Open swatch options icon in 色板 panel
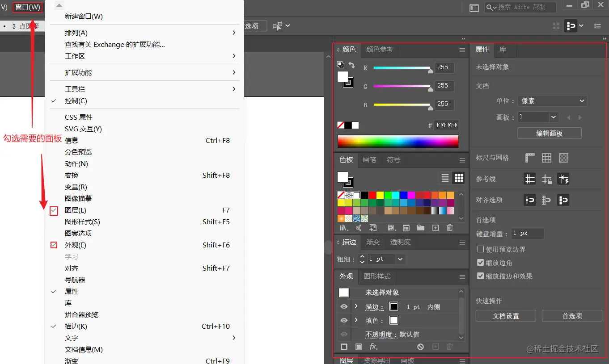609x364 pixels. click(x=406, y=228)
